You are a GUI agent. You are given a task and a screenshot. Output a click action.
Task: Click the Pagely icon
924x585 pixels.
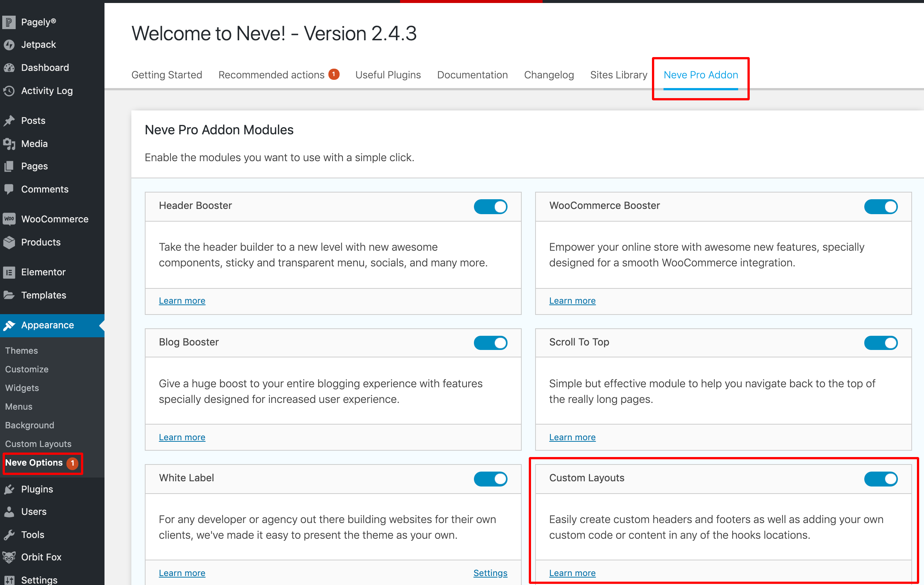[x=9, y=22]
